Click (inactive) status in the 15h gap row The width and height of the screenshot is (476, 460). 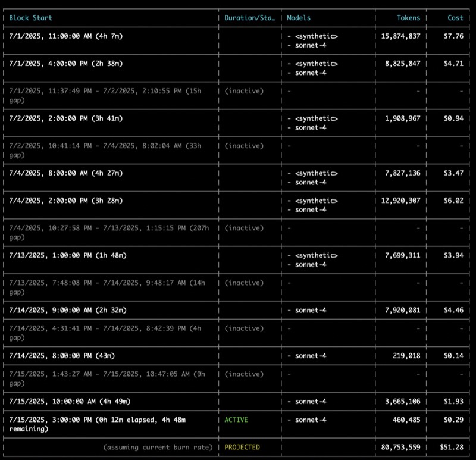244,91
